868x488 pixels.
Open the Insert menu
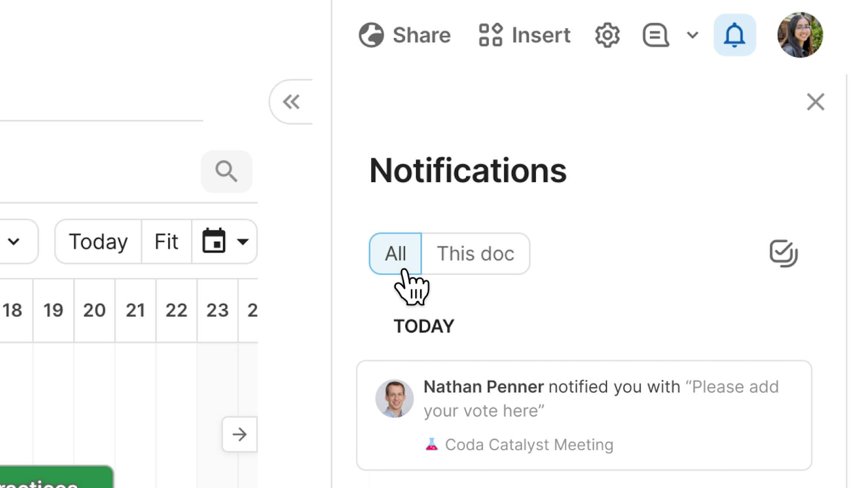[524, 35]
